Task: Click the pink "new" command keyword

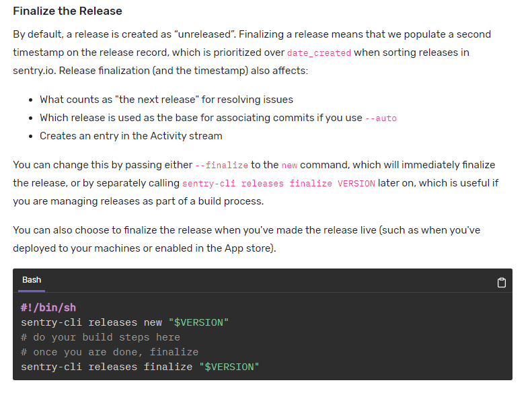Action: point(289,165)
